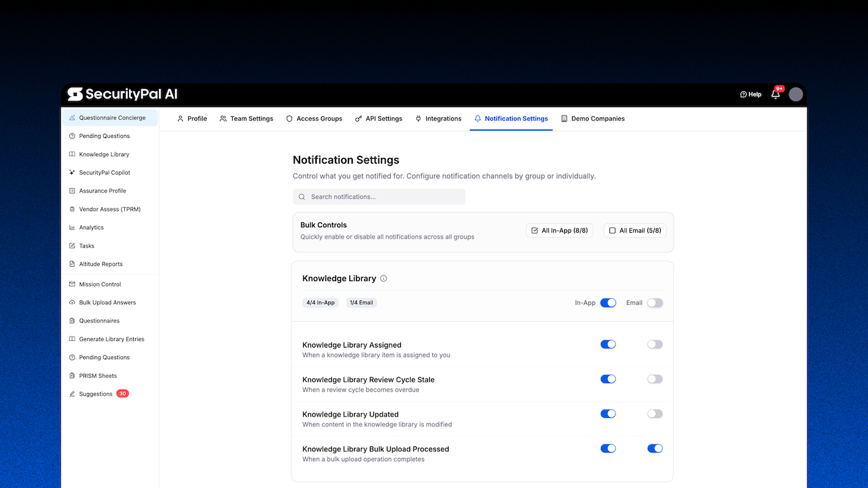Click the 4/4 In-App badge
Screen dimensions: 868x488
tap(320, 303)
